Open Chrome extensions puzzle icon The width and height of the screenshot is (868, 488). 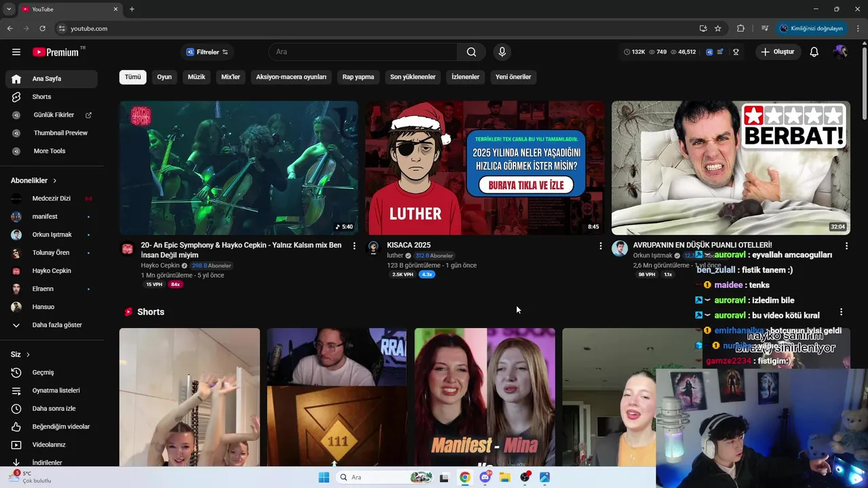click(741, 28)
